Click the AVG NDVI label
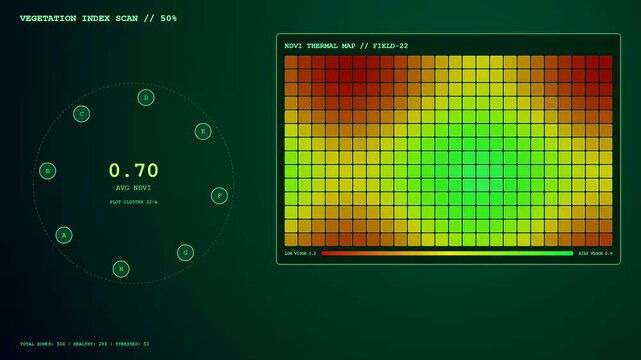The height and width of the screenshot is (360, 641). tap(133, 188)
